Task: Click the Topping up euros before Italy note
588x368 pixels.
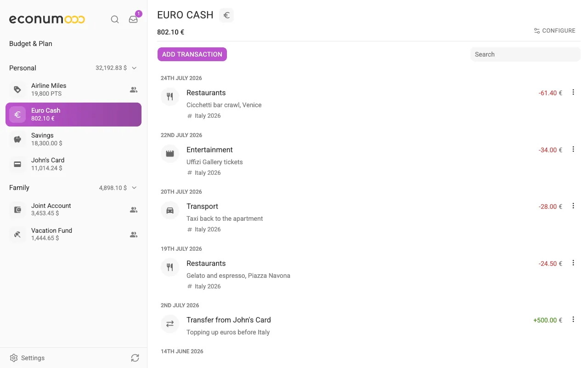Action: 228,332
